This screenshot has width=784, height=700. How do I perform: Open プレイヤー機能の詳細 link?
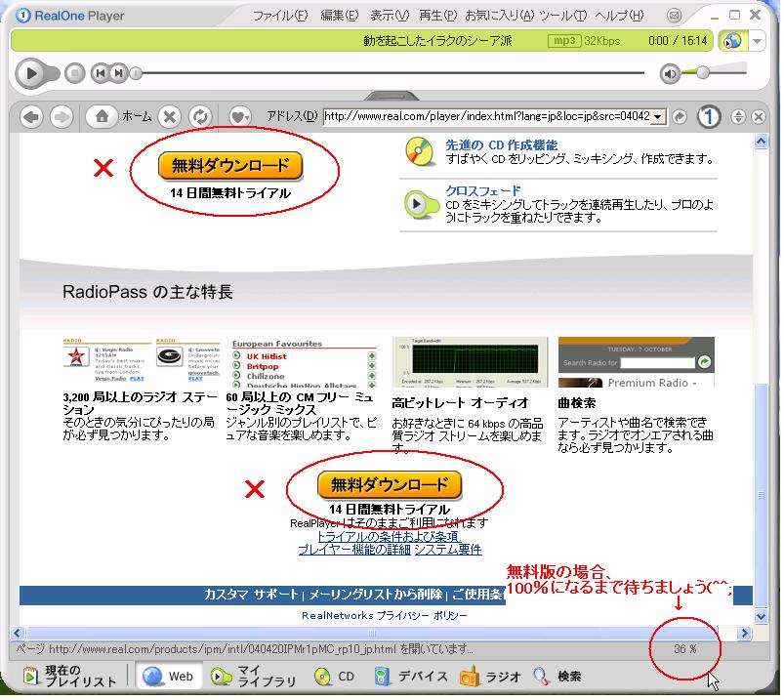(x=354, y=550)
